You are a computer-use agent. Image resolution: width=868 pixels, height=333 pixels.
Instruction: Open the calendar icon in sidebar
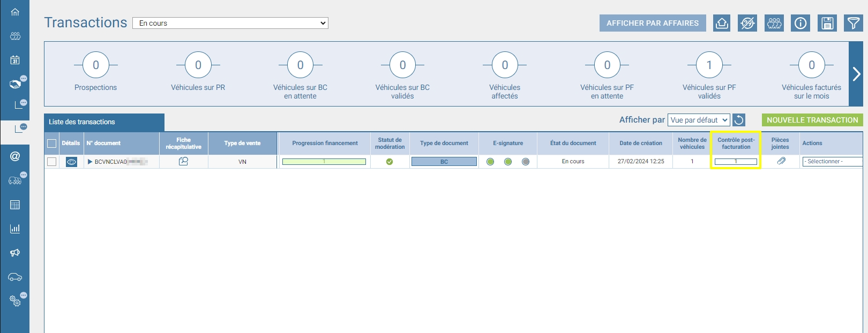[15, 60]
